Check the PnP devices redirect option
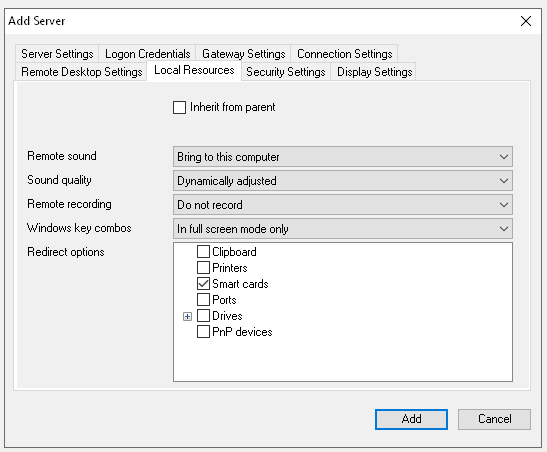Screen dimensions: 547x452 203,332
